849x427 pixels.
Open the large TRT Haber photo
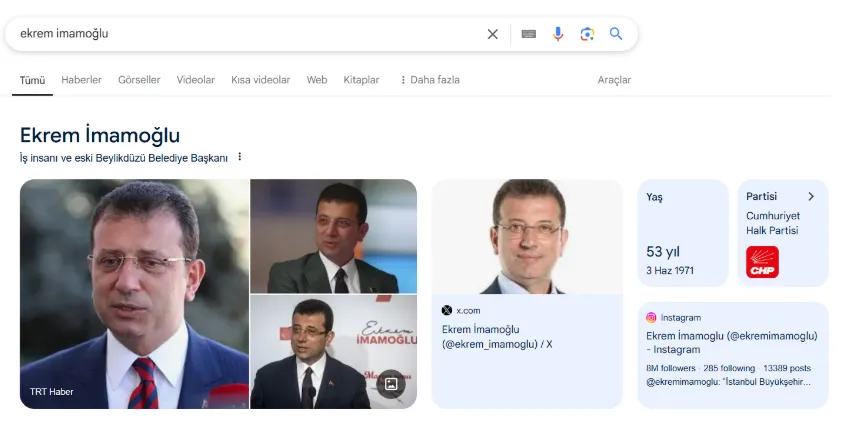[x=134, y=294]
